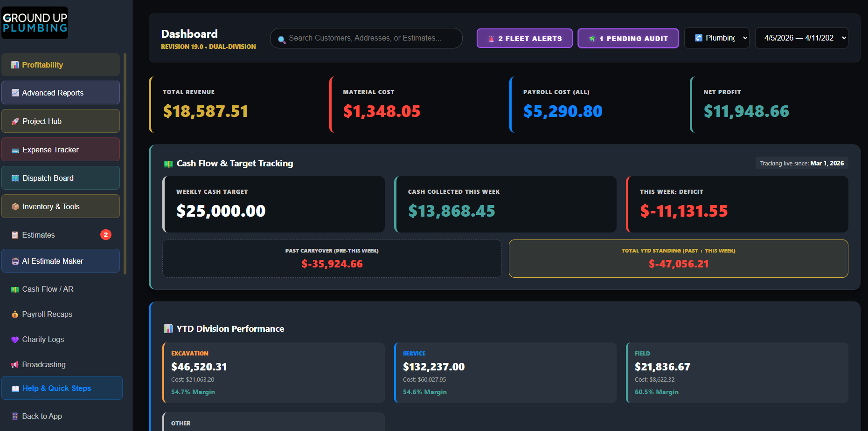
Task: Open the Broadcasting megaphone icon
Action: point(14,364)
